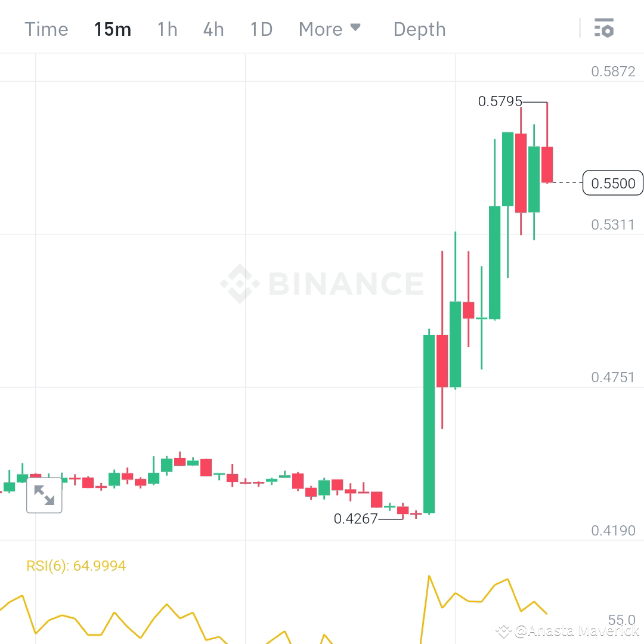Expand the arrow next to More
This screenshot has width=644, height=644.
355,29
